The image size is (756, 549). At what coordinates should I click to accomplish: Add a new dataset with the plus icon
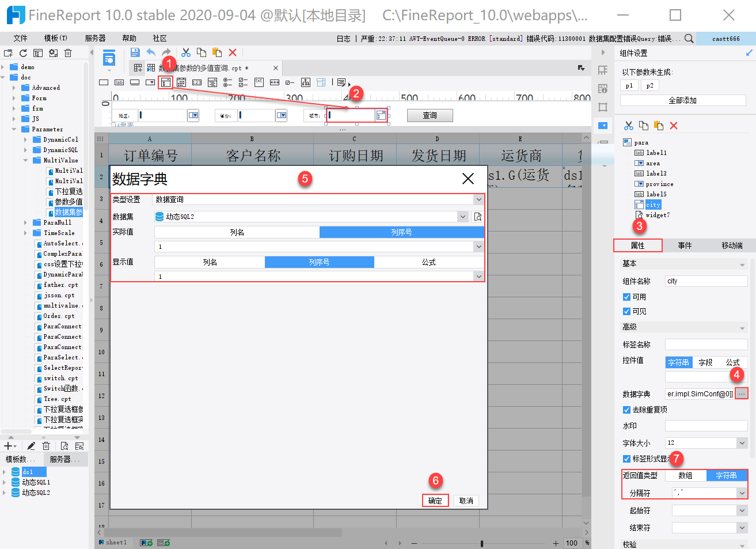8,446
